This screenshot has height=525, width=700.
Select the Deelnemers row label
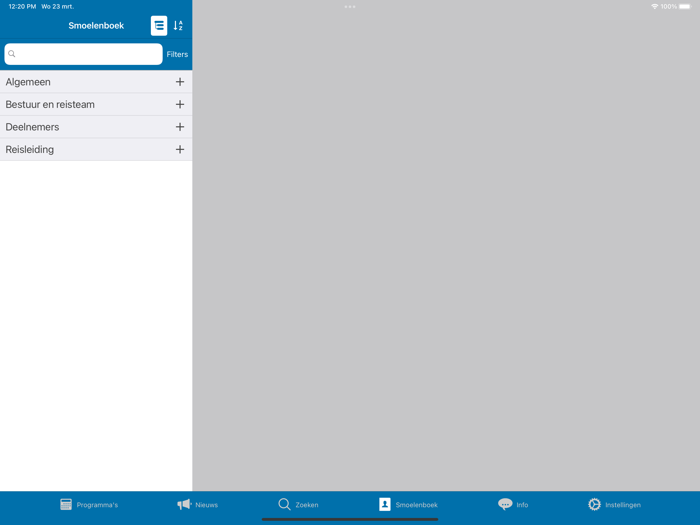tap(32, 127)
